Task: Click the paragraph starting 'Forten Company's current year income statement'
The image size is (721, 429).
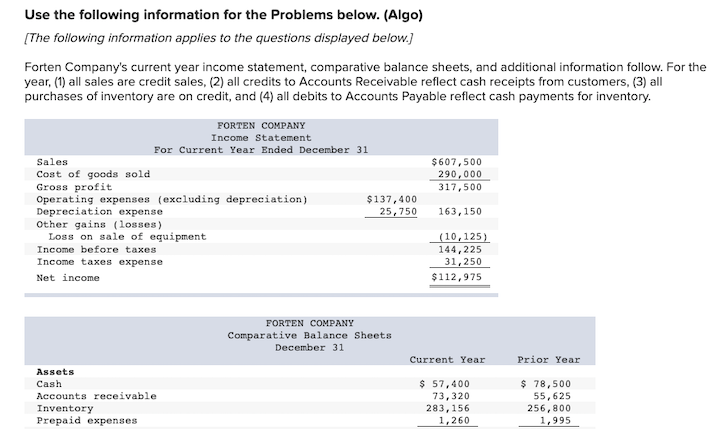Action: 365,82
